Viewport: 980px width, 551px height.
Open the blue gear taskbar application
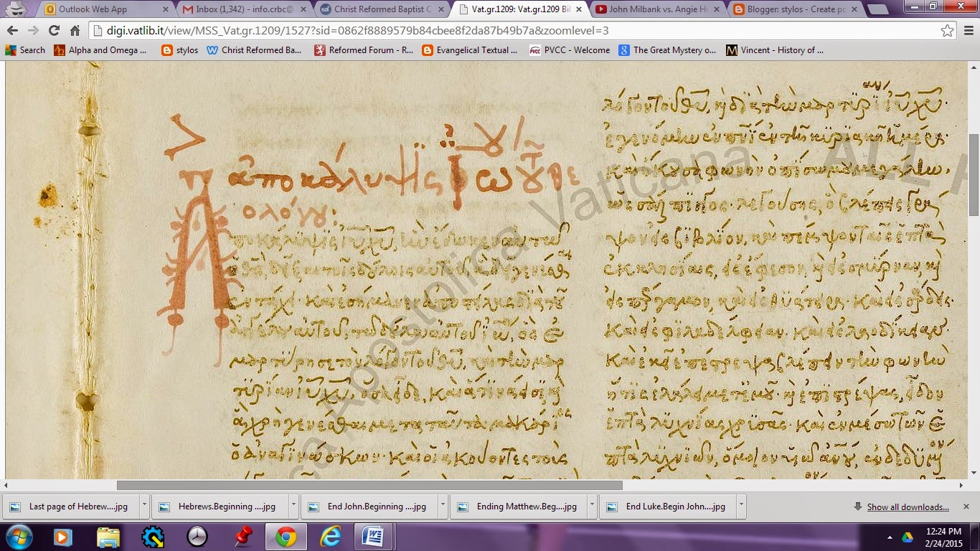pos(153,537)
